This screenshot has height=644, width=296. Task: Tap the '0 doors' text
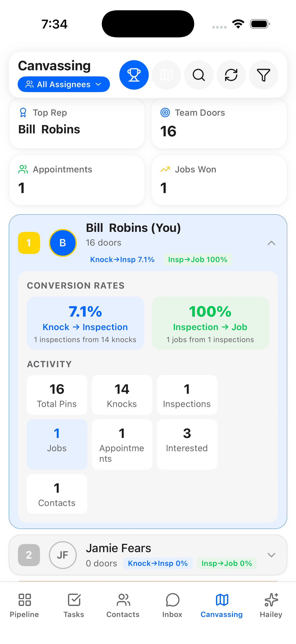click(x=101, y=563)
